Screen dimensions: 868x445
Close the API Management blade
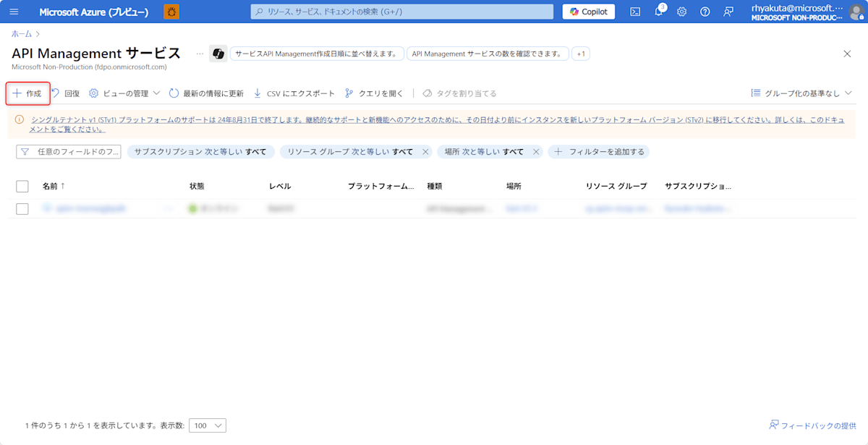point(848,54)
